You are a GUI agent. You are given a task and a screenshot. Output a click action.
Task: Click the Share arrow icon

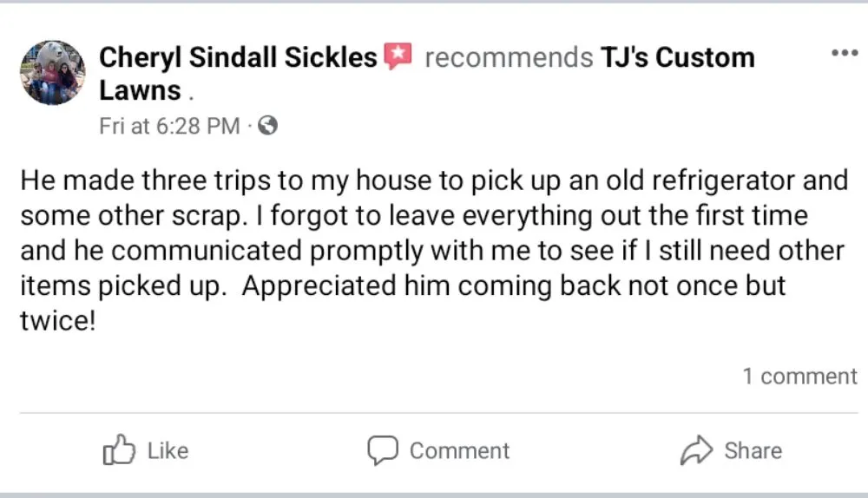point(696,450)
